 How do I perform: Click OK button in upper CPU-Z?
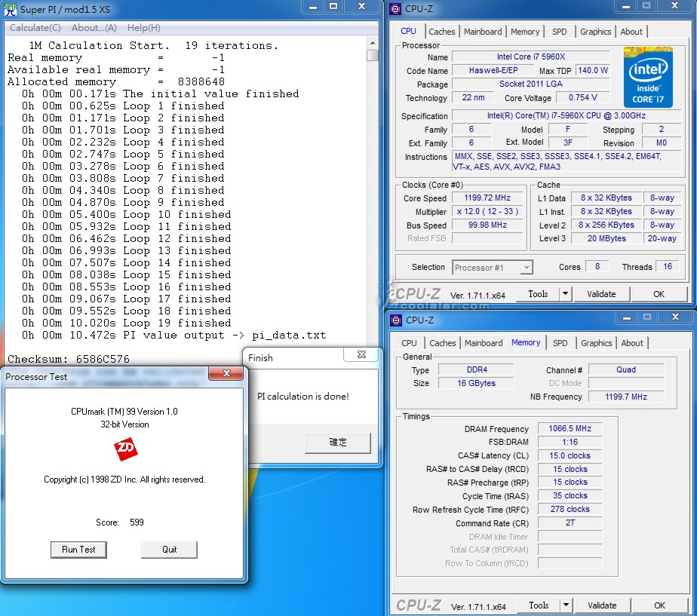click(659, 294)
